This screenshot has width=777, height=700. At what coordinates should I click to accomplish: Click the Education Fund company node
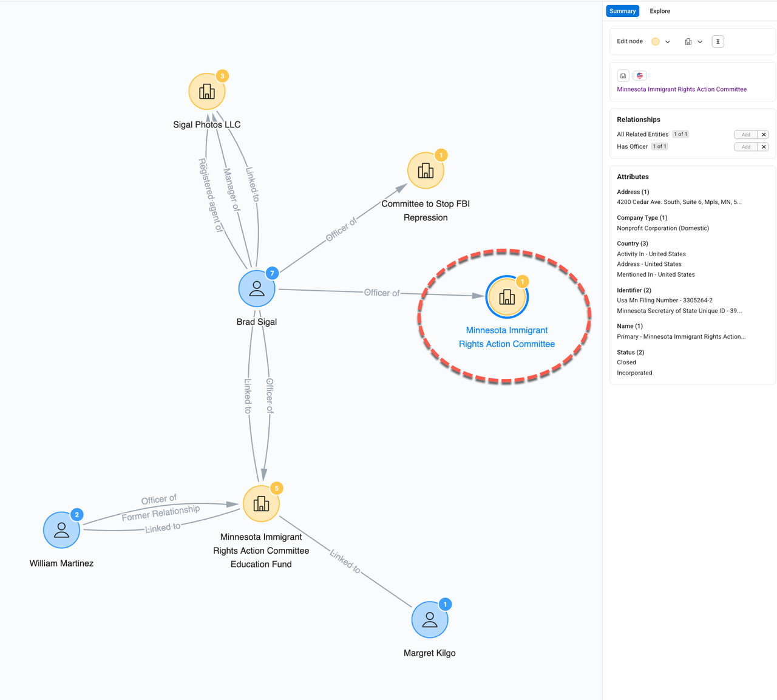pos(261,504)
